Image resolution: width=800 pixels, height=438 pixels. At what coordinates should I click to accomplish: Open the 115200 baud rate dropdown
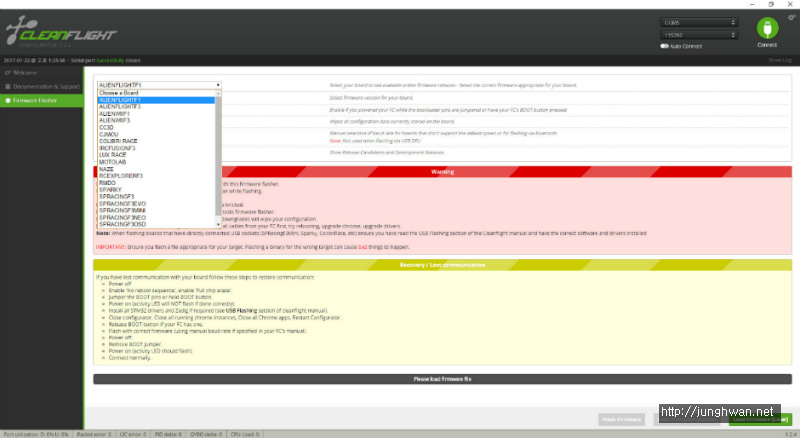coord(698,35)
